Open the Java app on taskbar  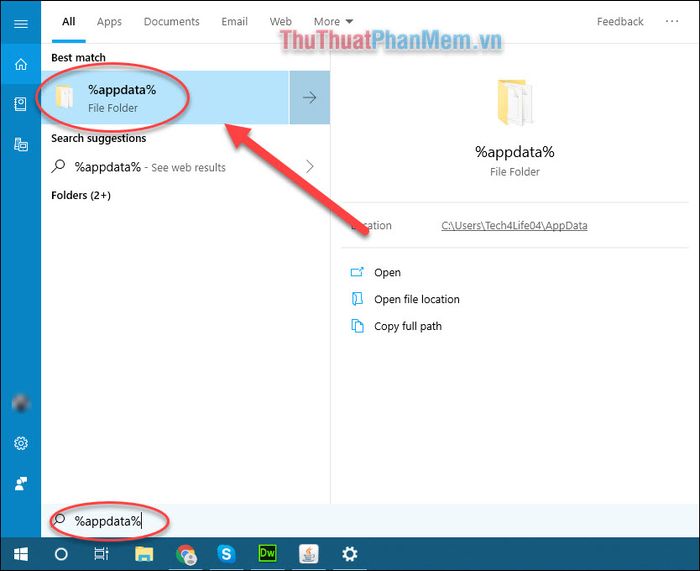[x=308, y=554]
